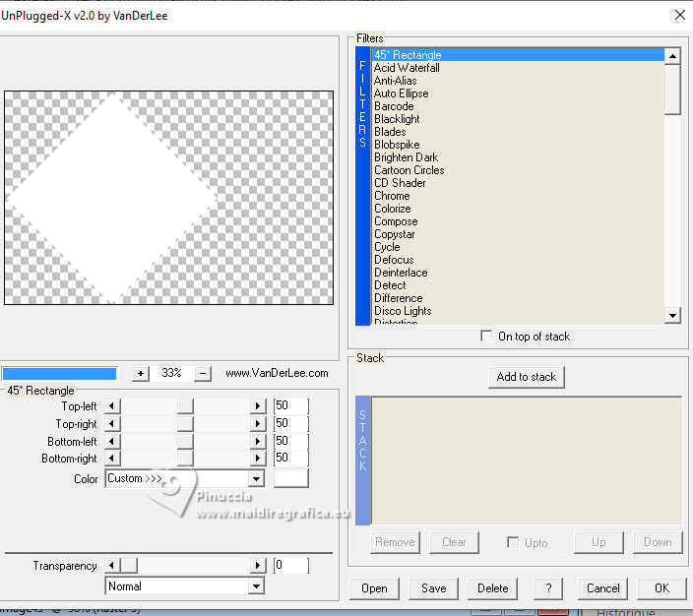Click the custom color swatch box
The image size is (693, 616).
coord(290,478)
